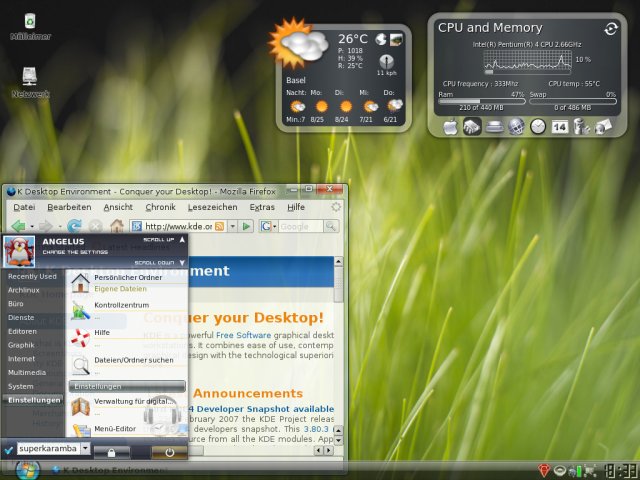The image size is (640, 480).
Task: Select Büro category
Action: tap(16, 304)
